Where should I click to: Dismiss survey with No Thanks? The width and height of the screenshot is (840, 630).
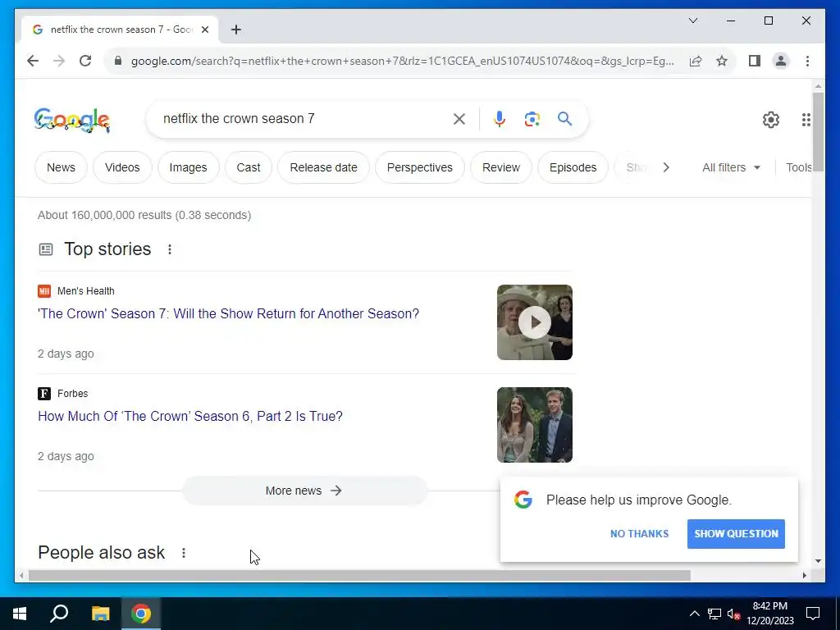(x=639, y=533)
